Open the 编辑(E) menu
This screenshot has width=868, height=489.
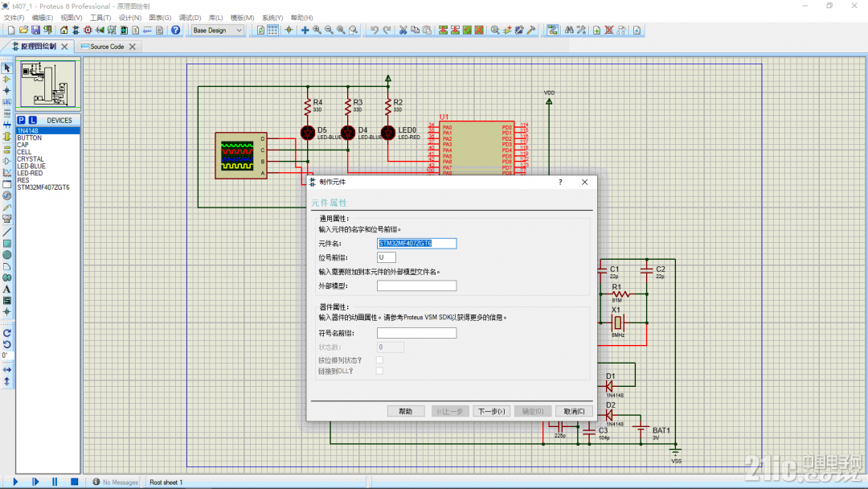point(42,18)
